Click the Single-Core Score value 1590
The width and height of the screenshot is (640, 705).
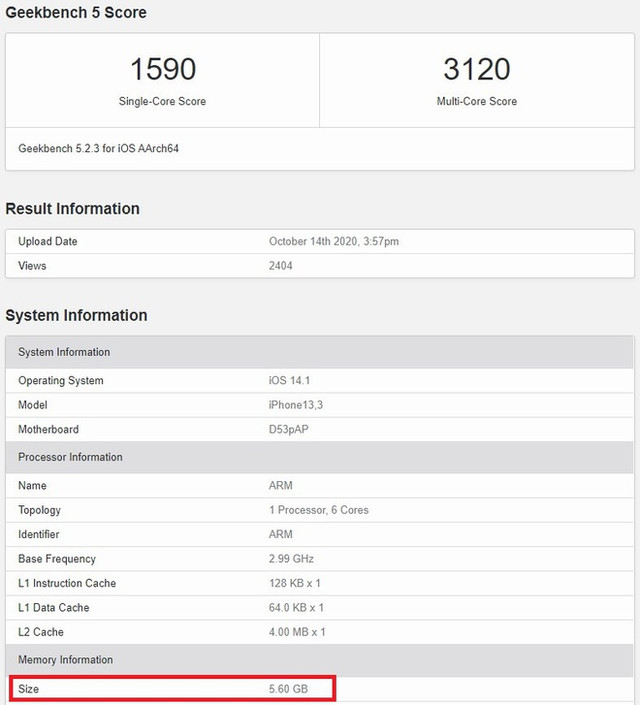coord(163,69)
